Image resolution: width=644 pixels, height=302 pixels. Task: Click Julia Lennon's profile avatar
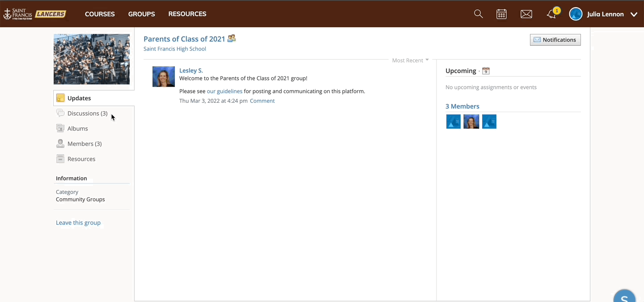[576, 14]
